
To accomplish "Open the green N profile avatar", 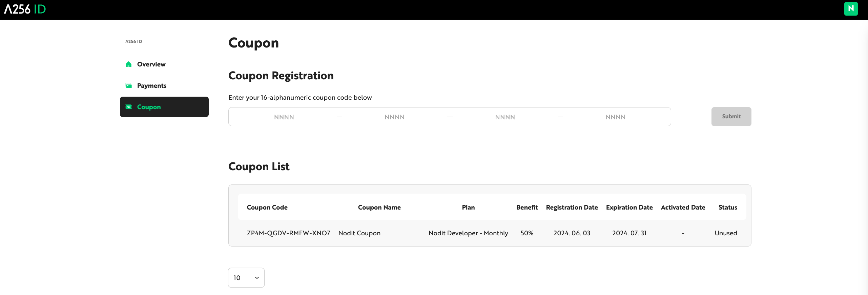I will 851,9.
